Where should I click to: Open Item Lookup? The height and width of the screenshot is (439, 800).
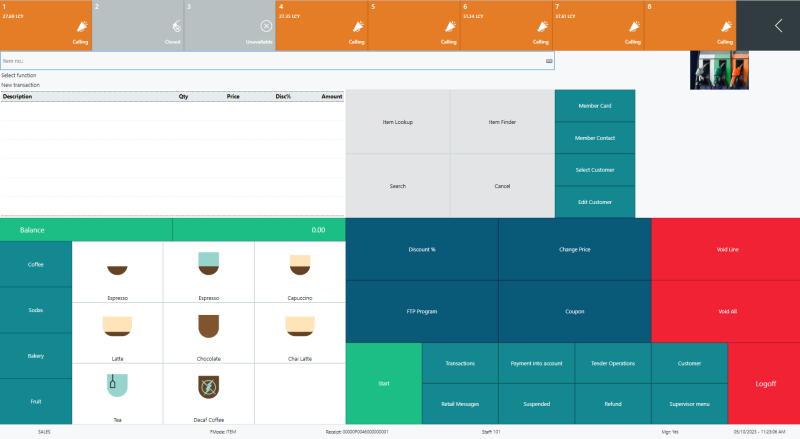coord(398,122)
